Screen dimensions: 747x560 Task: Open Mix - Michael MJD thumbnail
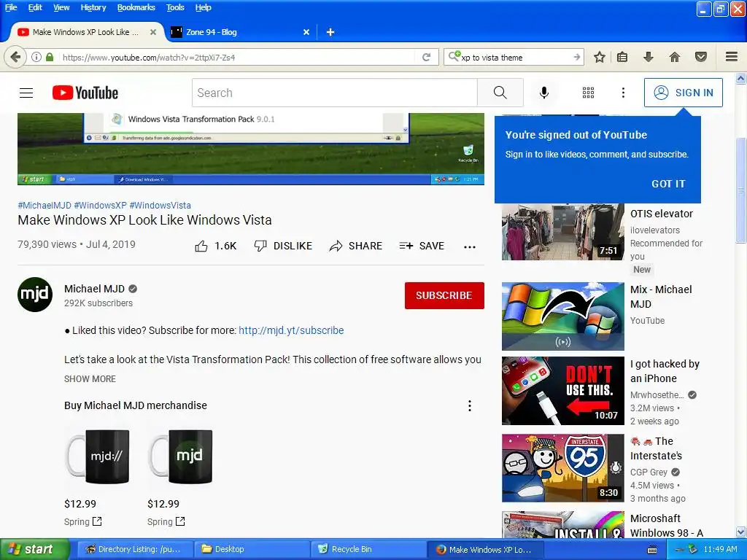pyautogui.click(x=562, y=316)
